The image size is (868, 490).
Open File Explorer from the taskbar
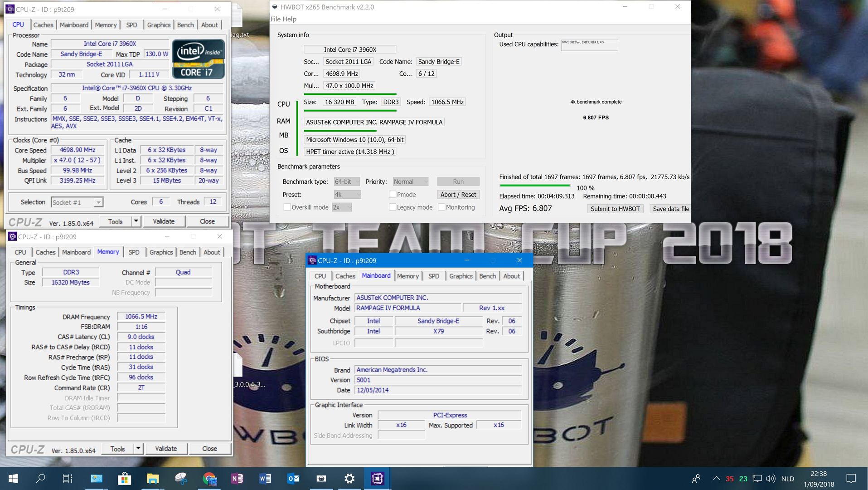(x=153, y=479)
